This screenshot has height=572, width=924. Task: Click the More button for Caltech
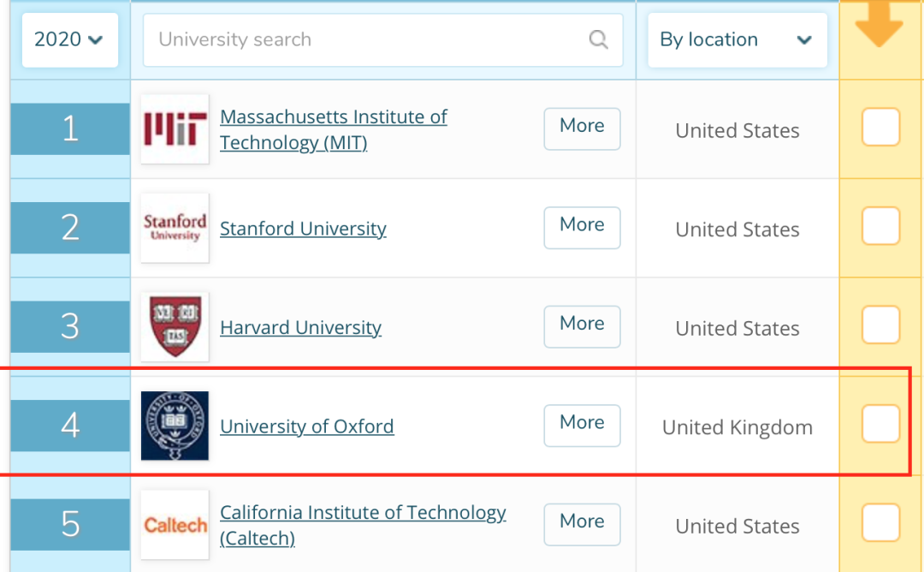tap(582, 523)
